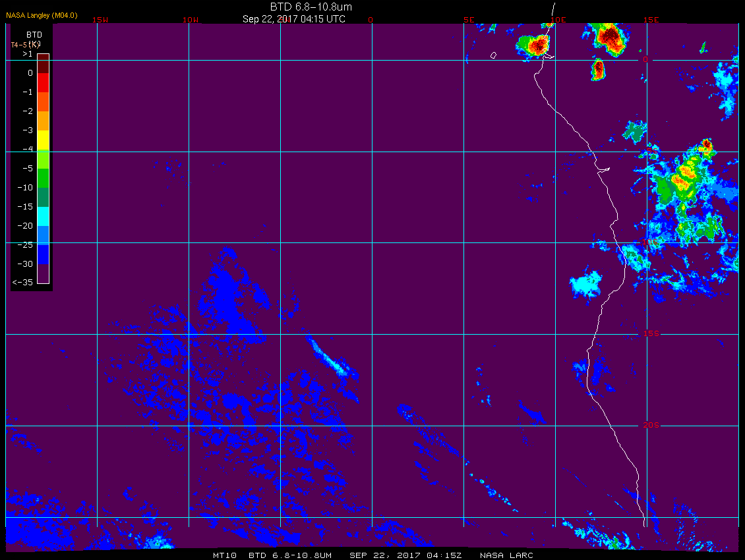Click the 15S latitude label
Screen dimensions: 745x560
coord(651,333)
